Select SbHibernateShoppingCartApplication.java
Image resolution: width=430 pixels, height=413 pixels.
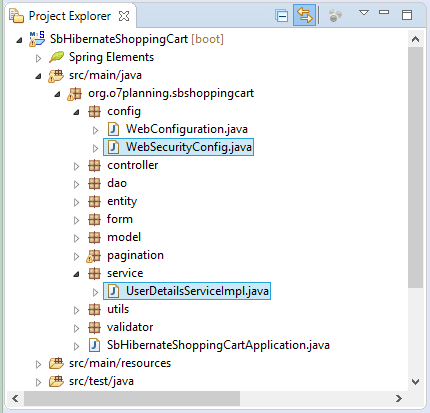[218, 345]
